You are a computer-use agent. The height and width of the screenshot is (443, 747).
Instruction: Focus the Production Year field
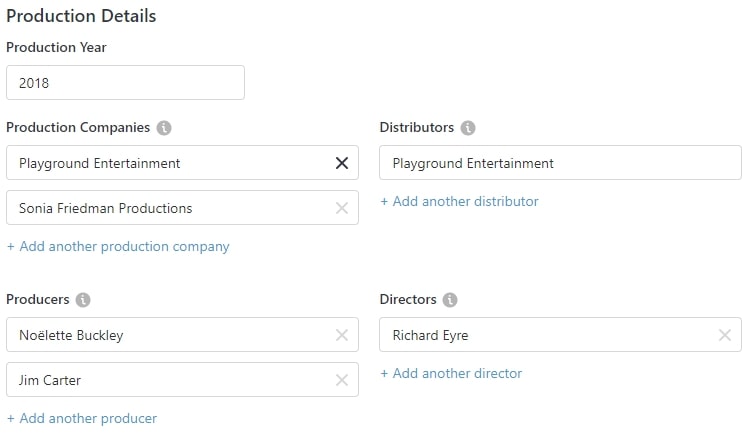click(125, 83)
